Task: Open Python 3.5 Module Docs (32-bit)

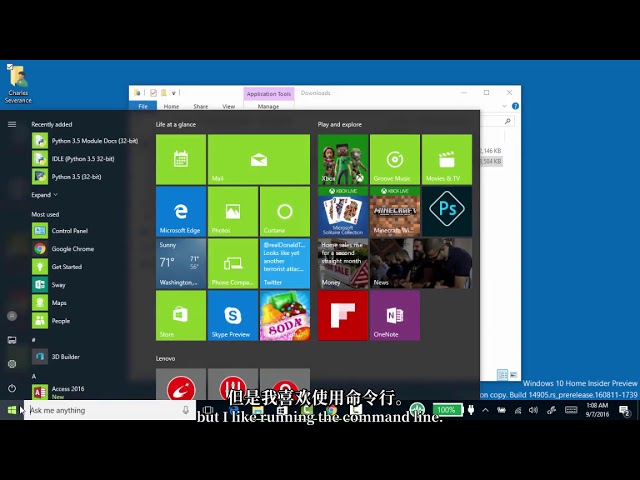Action: click(85, 141)
